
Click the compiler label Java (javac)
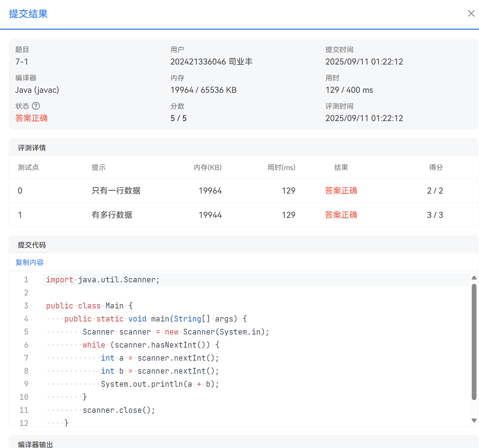point(37,90)
